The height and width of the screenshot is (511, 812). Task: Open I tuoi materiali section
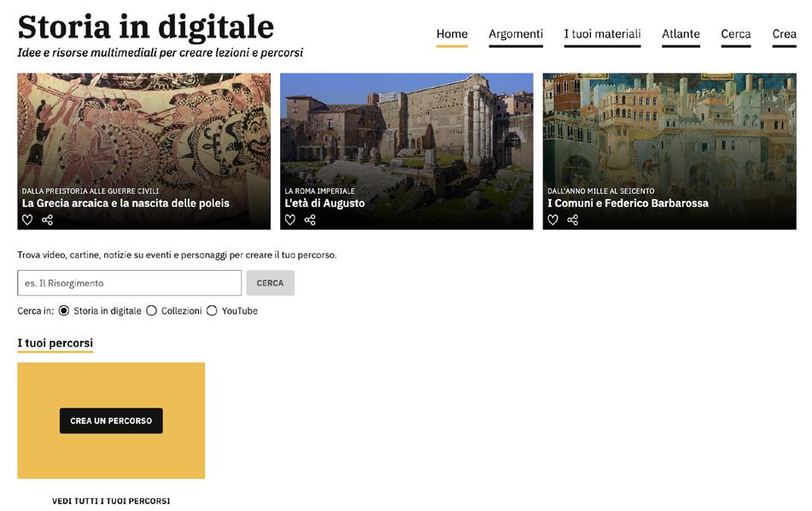pyautogui.click(x=602, y=34)
